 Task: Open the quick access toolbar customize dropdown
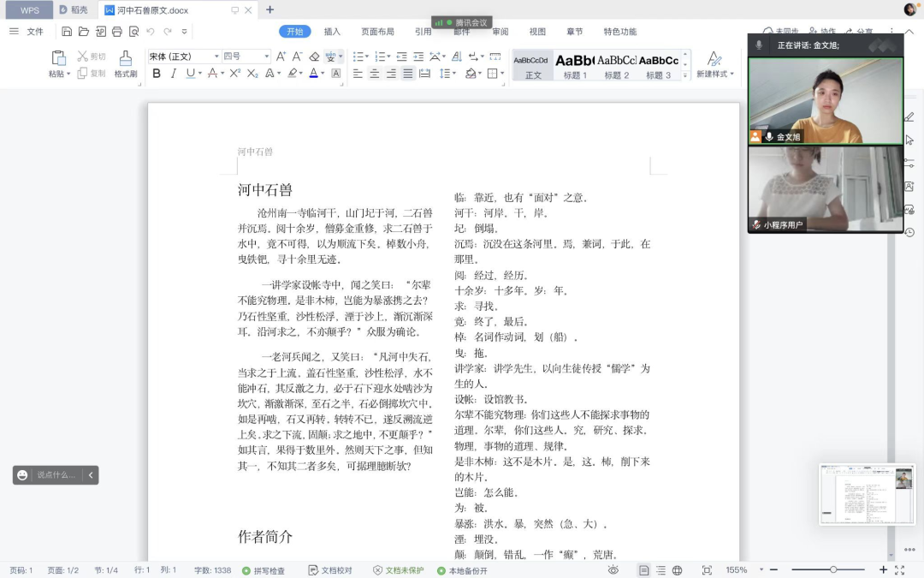(185, 32)
